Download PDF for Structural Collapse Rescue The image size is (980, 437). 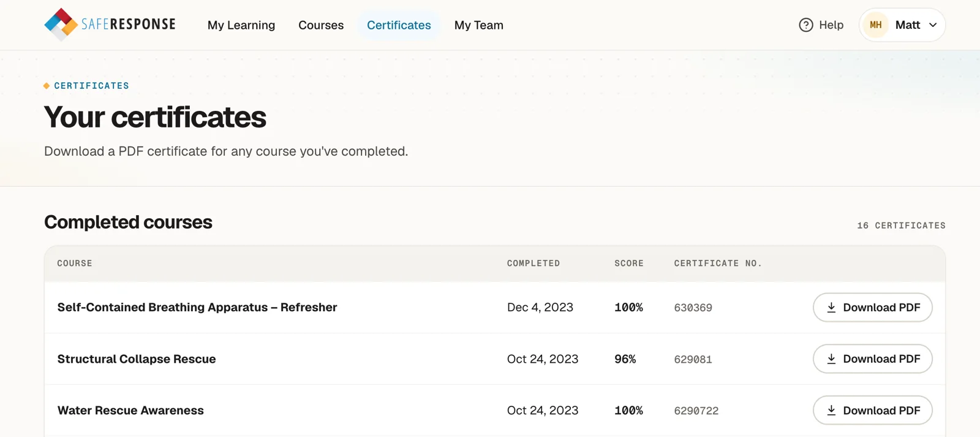872,359
